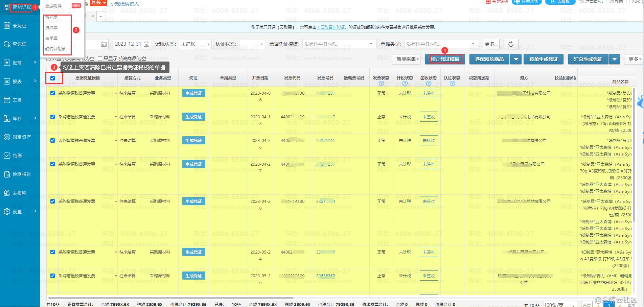Screen dimensions: 644x307
Task: Click the help icon under 发票状态 column
Action: 381,84
